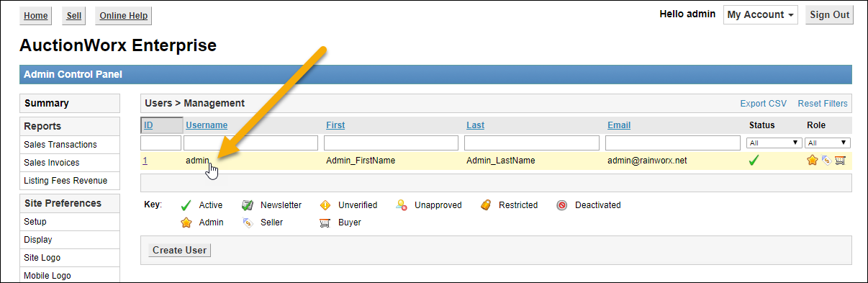Open Sales Invoices report

70,163
